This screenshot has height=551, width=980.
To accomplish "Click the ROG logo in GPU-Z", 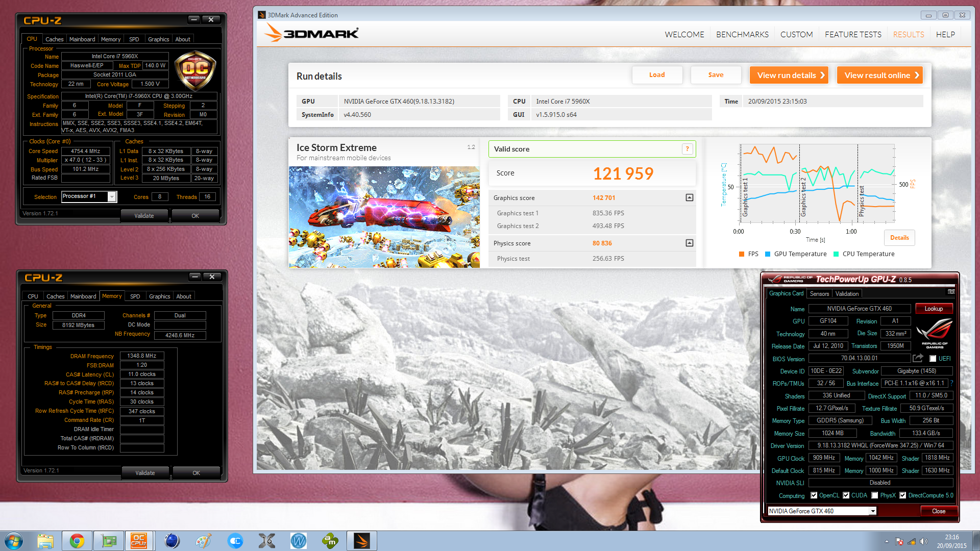I will click(x=934, y=333).
